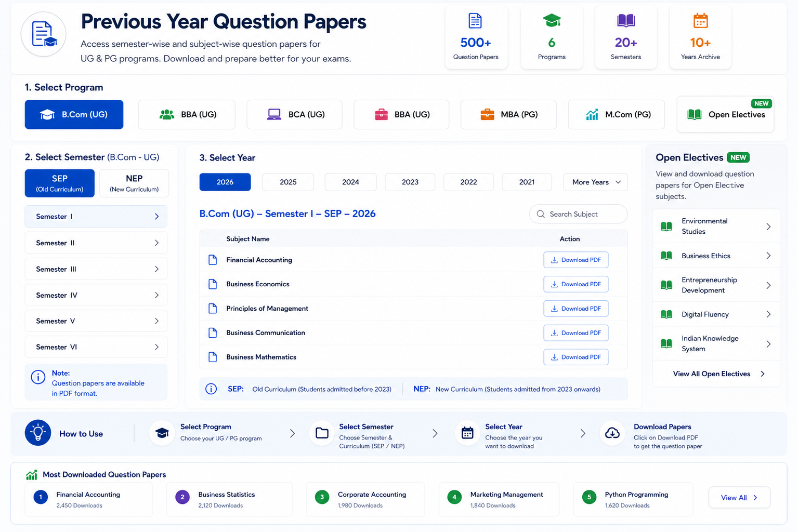The height and width of the screenshot is (532, 798).
Task: Select MBA (PG) program
Action: tap(508, 114)
